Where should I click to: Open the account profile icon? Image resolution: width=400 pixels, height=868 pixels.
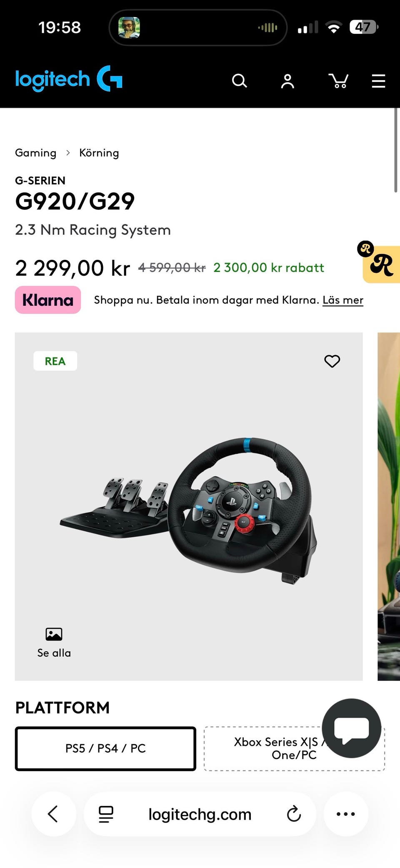pyautogui.click(x=287, y=81)
